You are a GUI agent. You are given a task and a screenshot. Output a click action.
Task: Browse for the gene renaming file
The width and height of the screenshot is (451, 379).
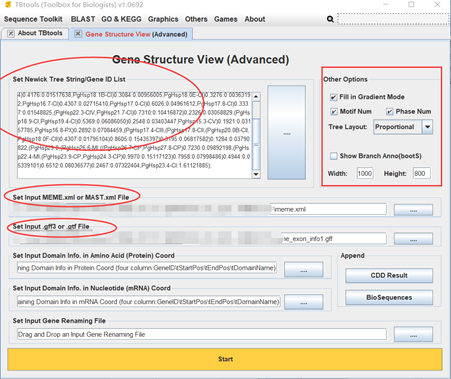tap(413, 334)
